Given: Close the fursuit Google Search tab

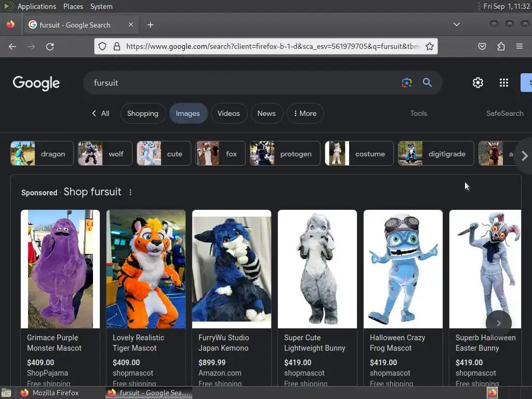Looking at the screenshot, I should coord(131,24).
